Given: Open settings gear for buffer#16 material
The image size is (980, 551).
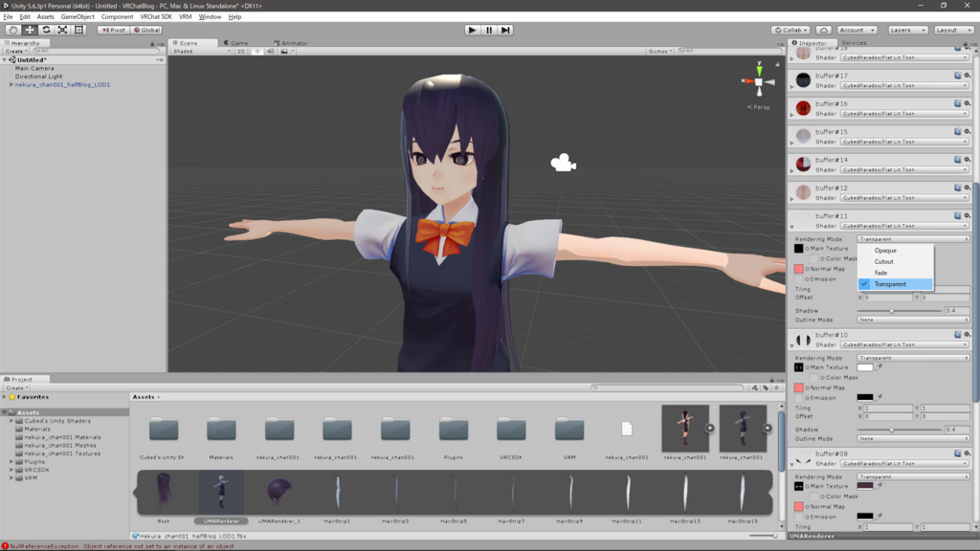Looking at the screenshot, I should point(967,103).
